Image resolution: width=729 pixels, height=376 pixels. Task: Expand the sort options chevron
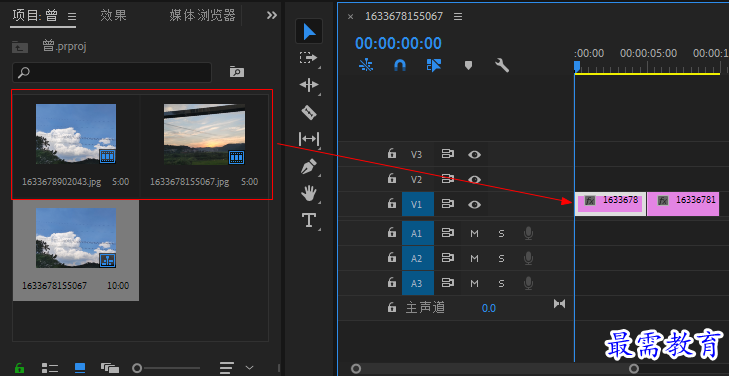pos(249,368)
